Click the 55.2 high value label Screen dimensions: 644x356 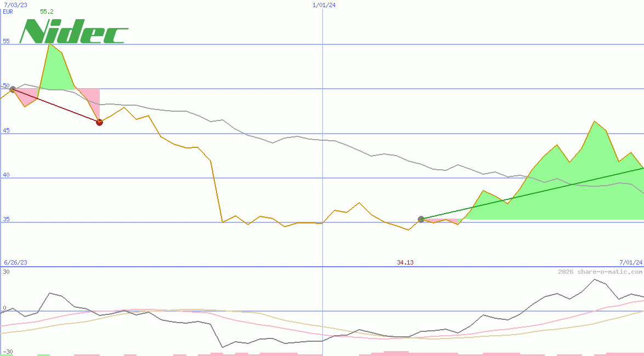[47, 12]
